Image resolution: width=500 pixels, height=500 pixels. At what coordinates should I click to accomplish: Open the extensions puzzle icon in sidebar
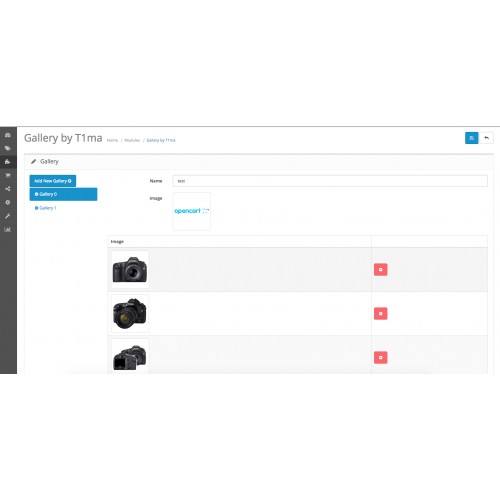[x=8, y=162]
